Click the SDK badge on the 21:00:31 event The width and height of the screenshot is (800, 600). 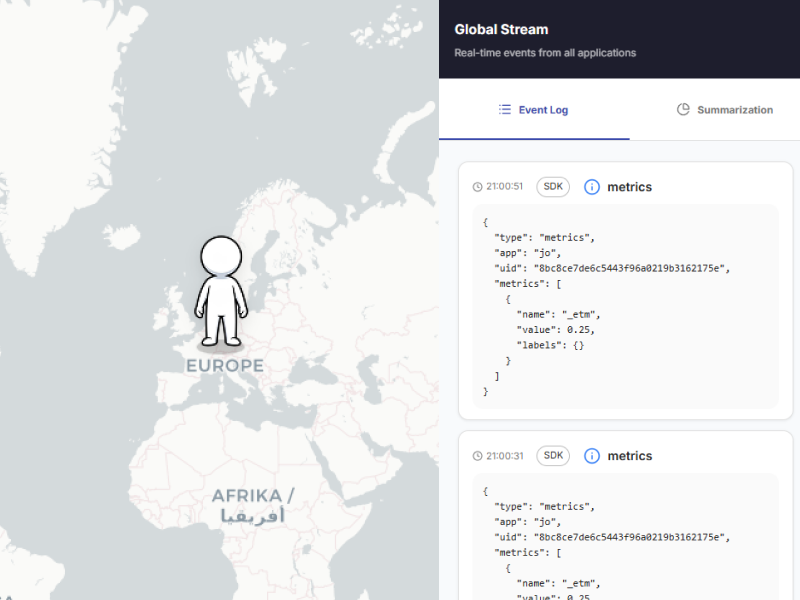click(553, 456)
